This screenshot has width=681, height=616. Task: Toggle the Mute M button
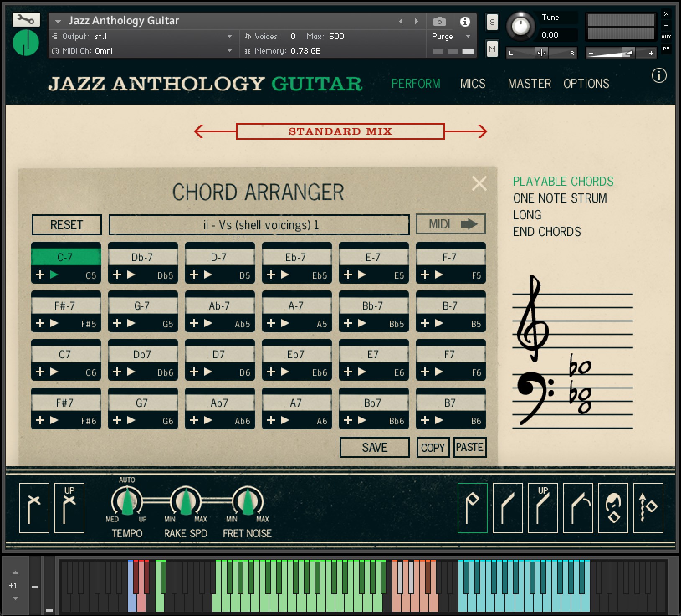coord(492,49)
